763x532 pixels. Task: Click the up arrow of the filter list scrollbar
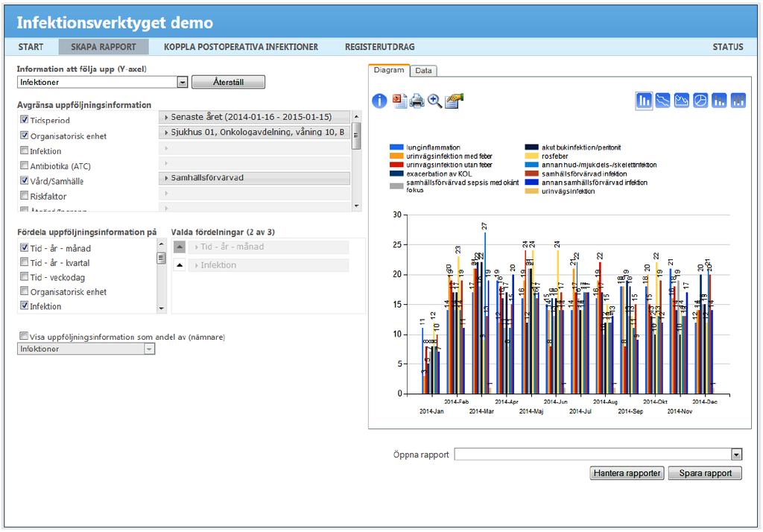(x=357, y=117)
